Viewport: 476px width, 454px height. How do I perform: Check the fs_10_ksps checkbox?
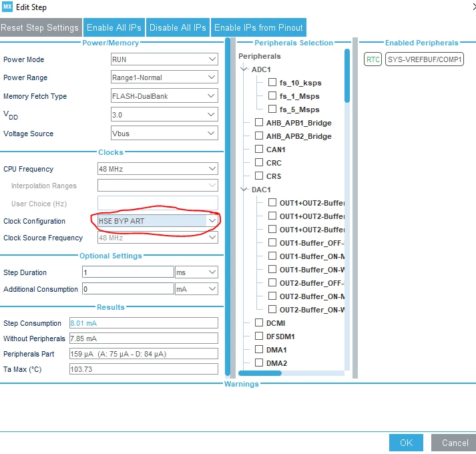coord(272,82)
